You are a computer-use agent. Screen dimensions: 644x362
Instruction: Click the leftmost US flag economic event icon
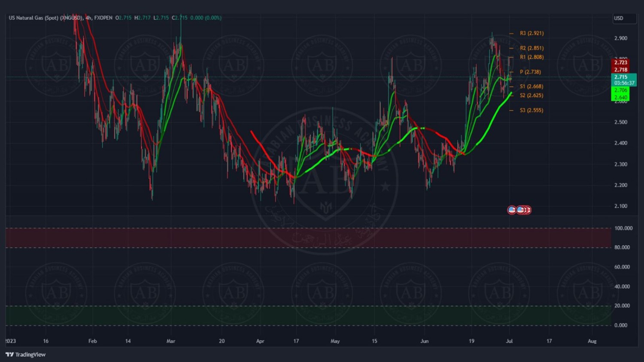tap(512, 210)
